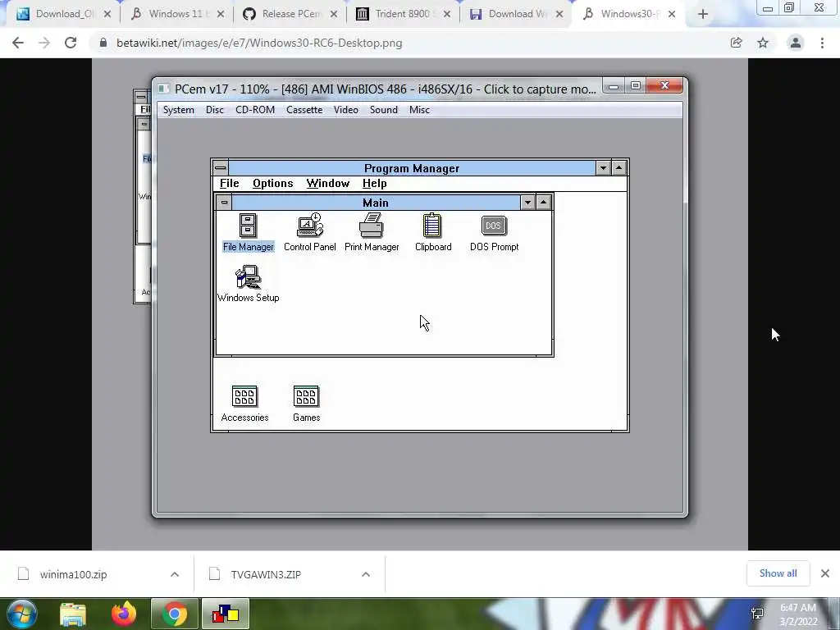Expand options for TVGAWIN3.ZIP download
840x630 pixels.
(365, 574)
